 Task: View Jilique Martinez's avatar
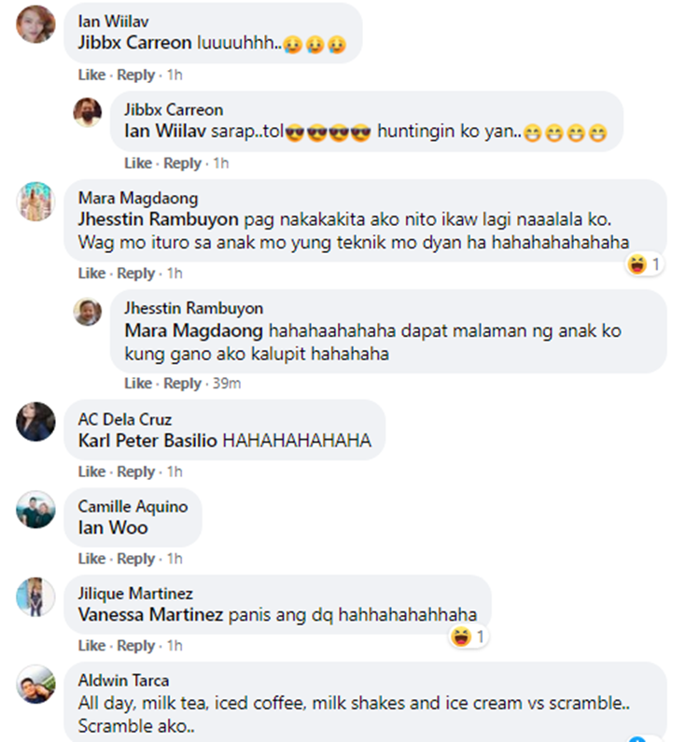(x=36, y=596)
